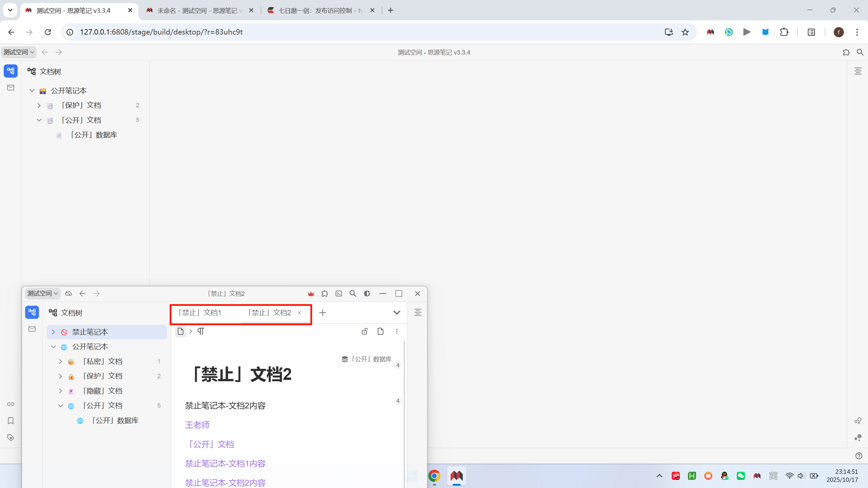Expand the 「保护」文档 node in the top tree

pyautogui.click(x=39, y=105)
